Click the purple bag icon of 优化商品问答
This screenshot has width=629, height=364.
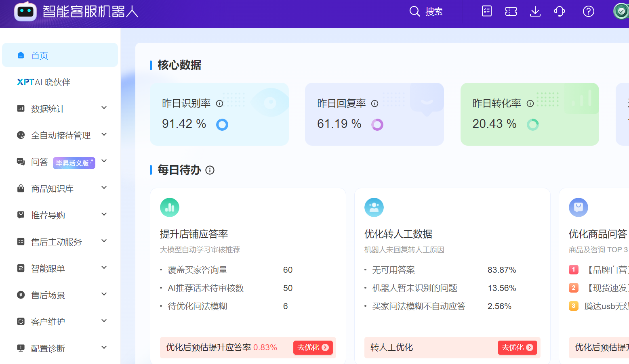[x=579, y=207]
